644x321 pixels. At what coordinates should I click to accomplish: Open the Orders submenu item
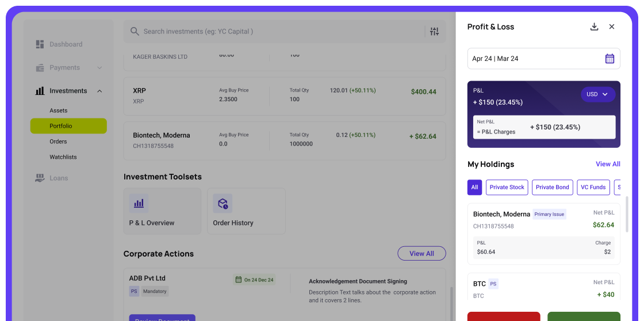tap(58, 142)
